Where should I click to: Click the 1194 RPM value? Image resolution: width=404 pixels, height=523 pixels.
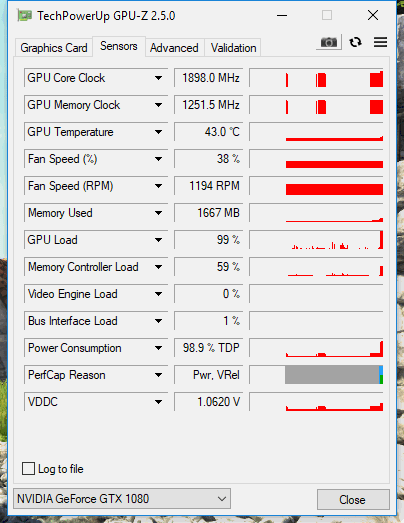(209, 186)
